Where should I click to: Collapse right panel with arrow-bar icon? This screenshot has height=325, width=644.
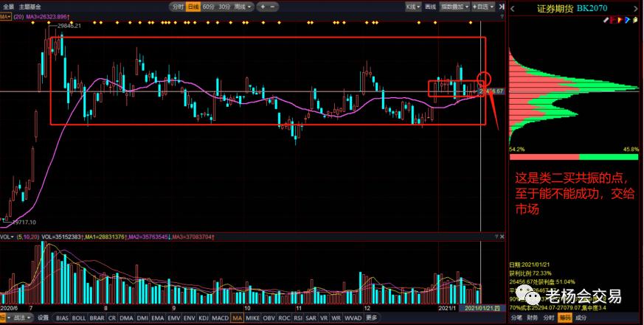tap(502, 7)
